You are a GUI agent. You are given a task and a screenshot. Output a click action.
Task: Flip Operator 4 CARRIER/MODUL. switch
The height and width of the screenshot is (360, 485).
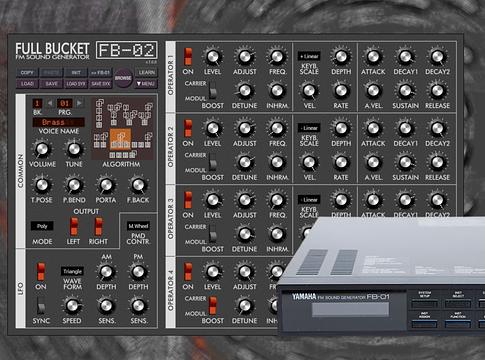click(213, 306)
